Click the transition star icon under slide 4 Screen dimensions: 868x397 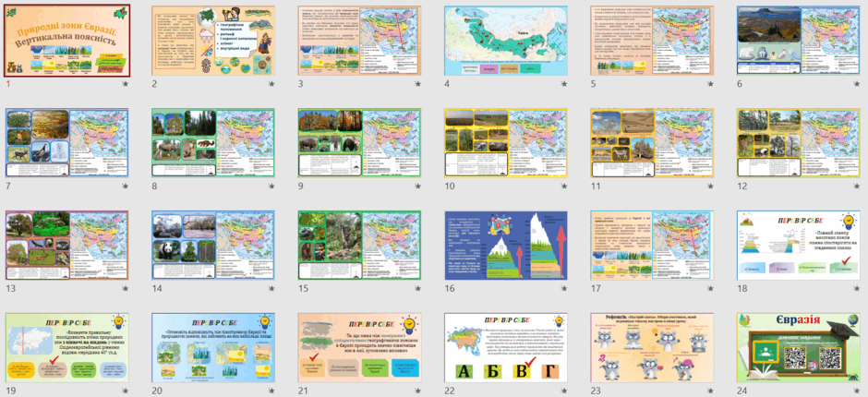click(564, 84)
